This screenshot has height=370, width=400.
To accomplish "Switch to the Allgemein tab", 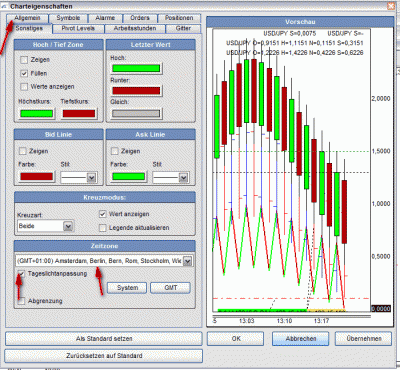I will tap(27, 18).
